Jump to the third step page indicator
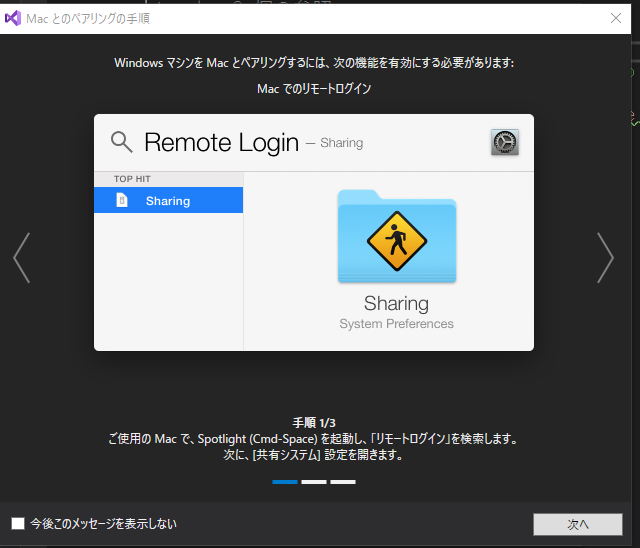Screen dimensions: 640x548 [343, 482]
